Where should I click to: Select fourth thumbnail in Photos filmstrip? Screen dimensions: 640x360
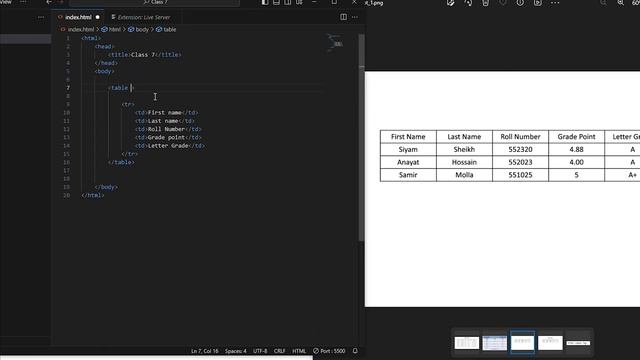[550, 342]
